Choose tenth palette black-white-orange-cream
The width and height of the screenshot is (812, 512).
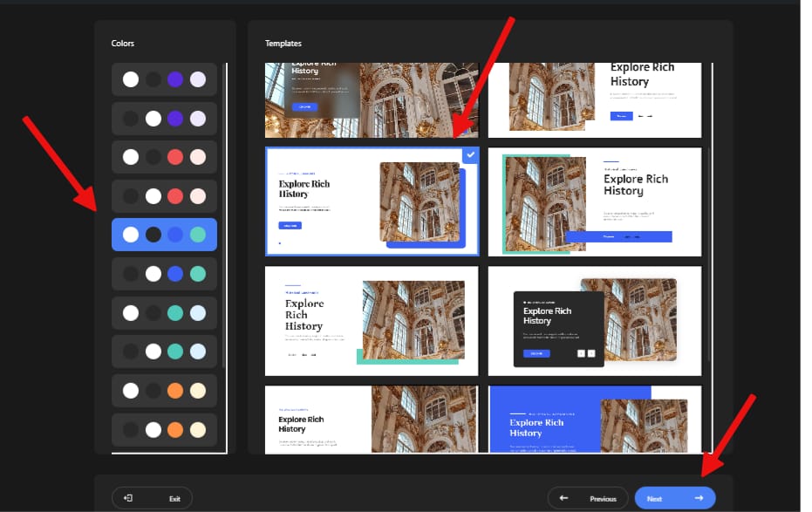(x=164, y=430)
